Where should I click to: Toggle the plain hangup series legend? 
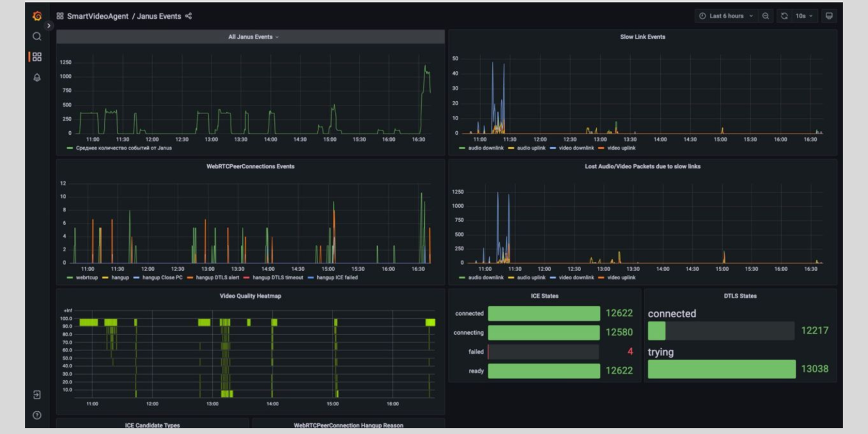(120, 278)
